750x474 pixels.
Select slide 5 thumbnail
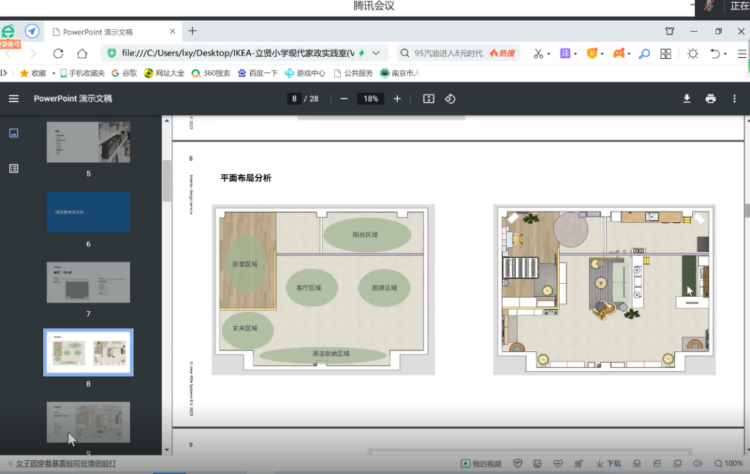[88, 142]
